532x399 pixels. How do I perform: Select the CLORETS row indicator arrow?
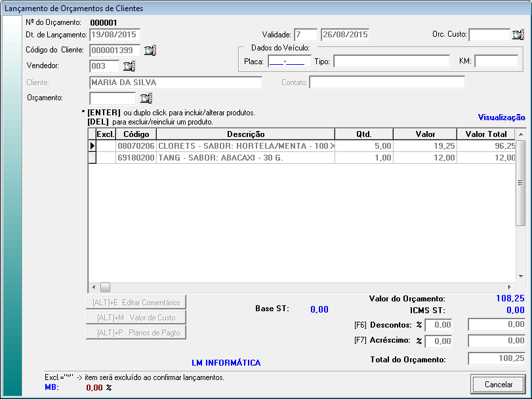coord(92,145)
